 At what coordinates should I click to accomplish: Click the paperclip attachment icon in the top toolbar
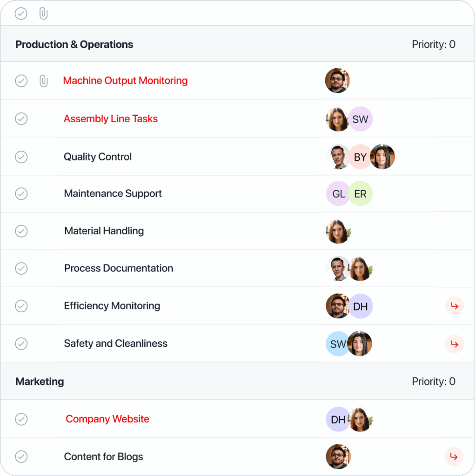(x=43, y=13)
